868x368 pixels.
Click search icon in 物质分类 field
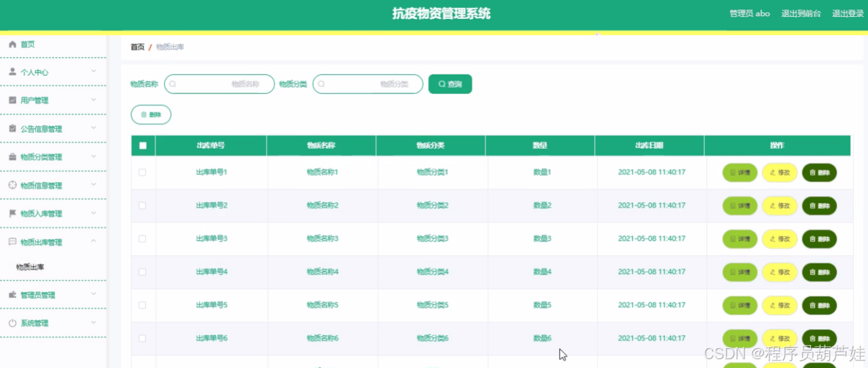click(322, 84)
